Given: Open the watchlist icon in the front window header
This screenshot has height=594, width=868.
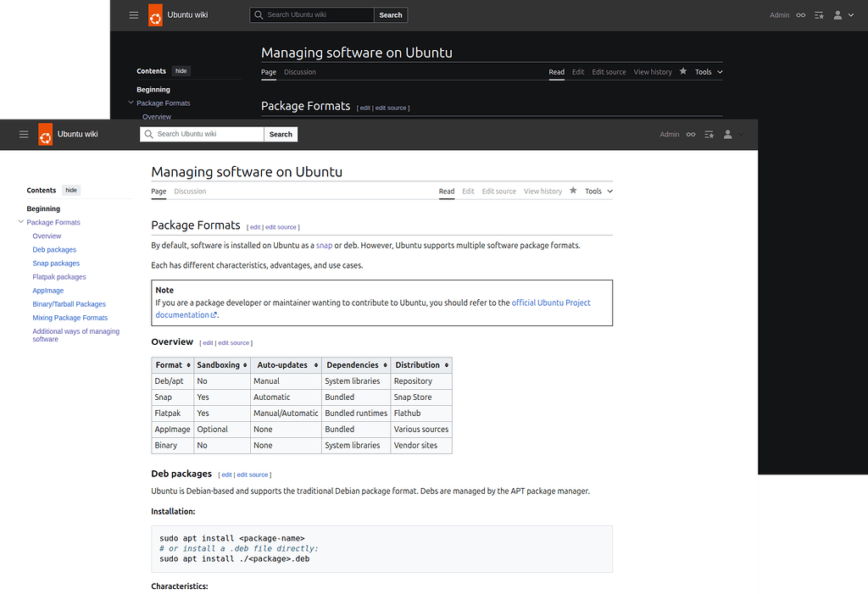Looking at the screenshot, I should click(x=709, y=134).
